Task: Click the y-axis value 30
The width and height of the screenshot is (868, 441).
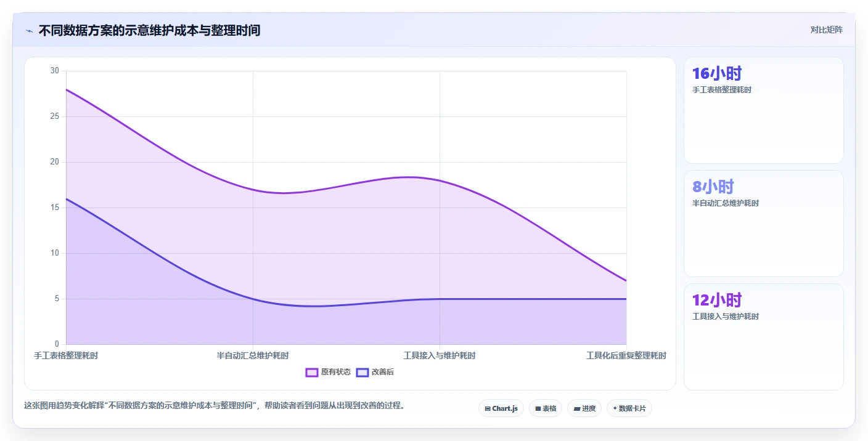Action: click(55, 71)
